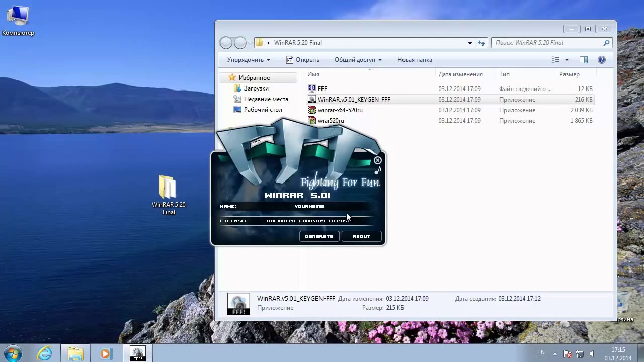Click the file name wrar520ru
Screen dimensions: 644x362
331,121
